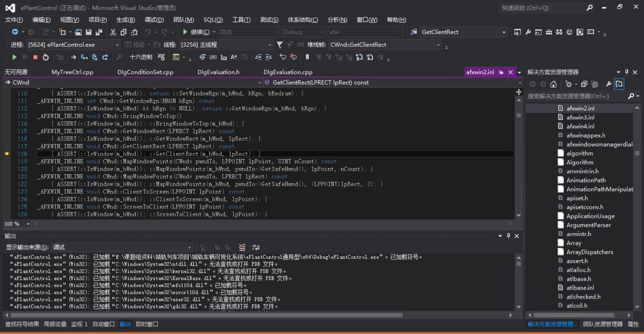Viewport: 644px width, 334px height.
Task: Toggle Preview Selected Items in Solution Explorer
Action: (x=619, y=84)
